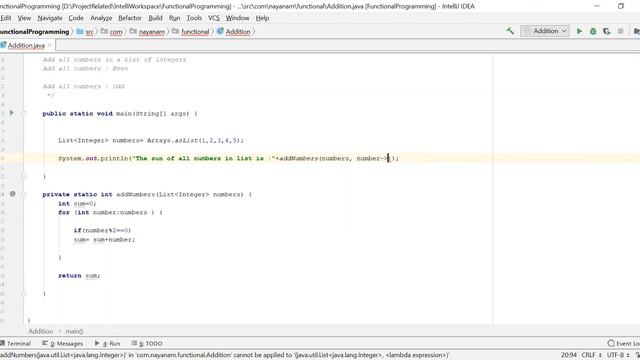
Task: Click the 'Add all numbers : Odd' comment line
Action: tap(84, 87)
